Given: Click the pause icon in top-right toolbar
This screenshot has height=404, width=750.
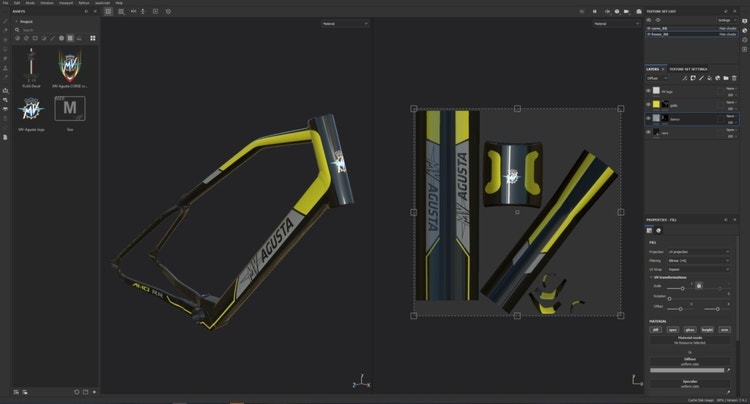Looking at the screenshot, I should click(595, 11).
